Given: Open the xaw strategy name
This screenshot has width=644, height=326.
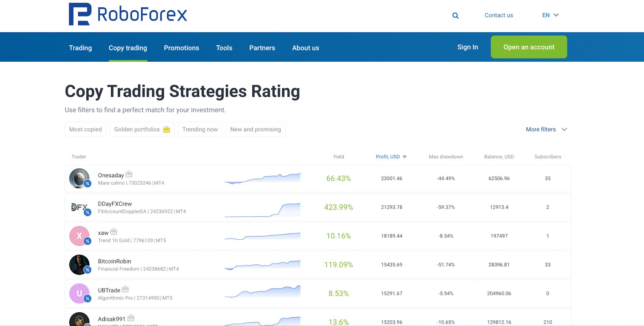Looking at the screenshot, I should [103, 233].
